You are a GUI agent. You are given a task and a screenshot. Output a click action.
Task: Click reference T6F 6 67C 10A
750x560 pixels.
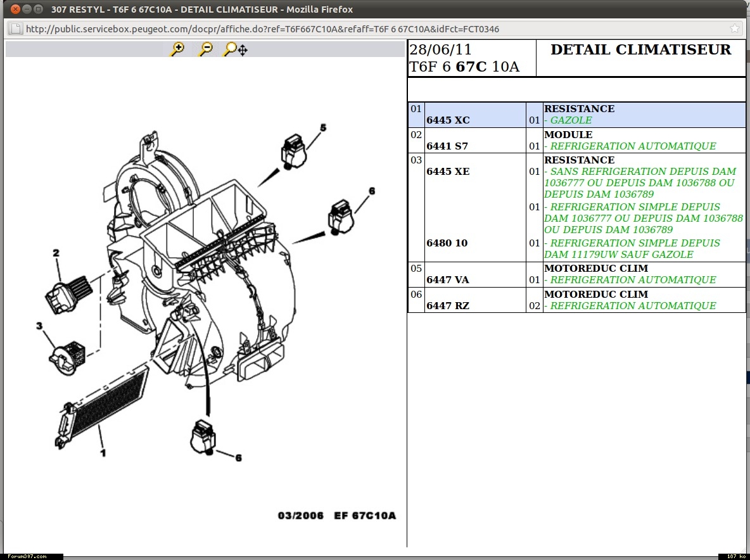coord(464,67)
